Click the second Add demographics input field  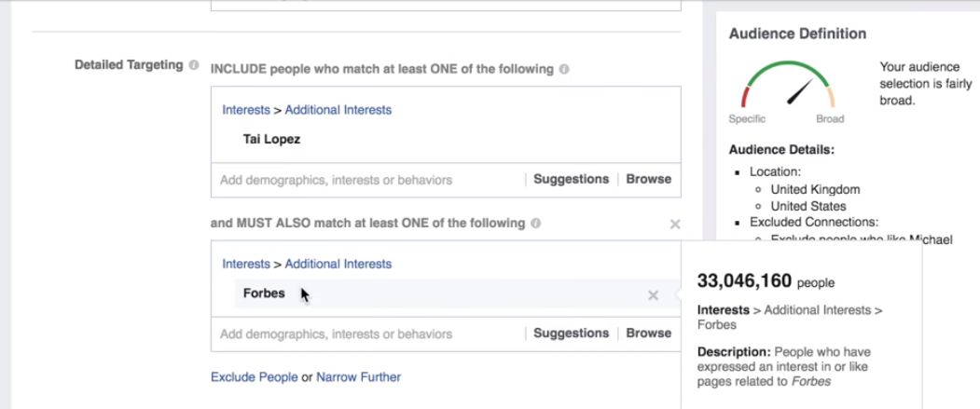tap(368, 334)
